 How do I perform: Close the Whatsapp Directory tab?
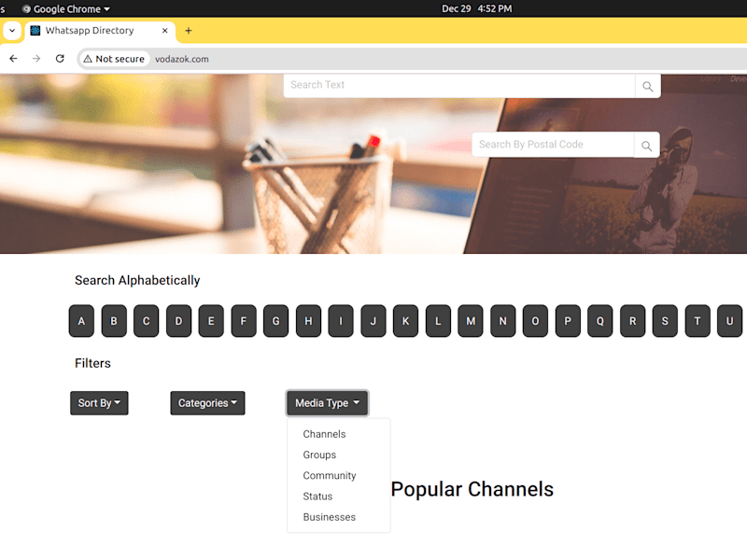(x=165, y=31)
